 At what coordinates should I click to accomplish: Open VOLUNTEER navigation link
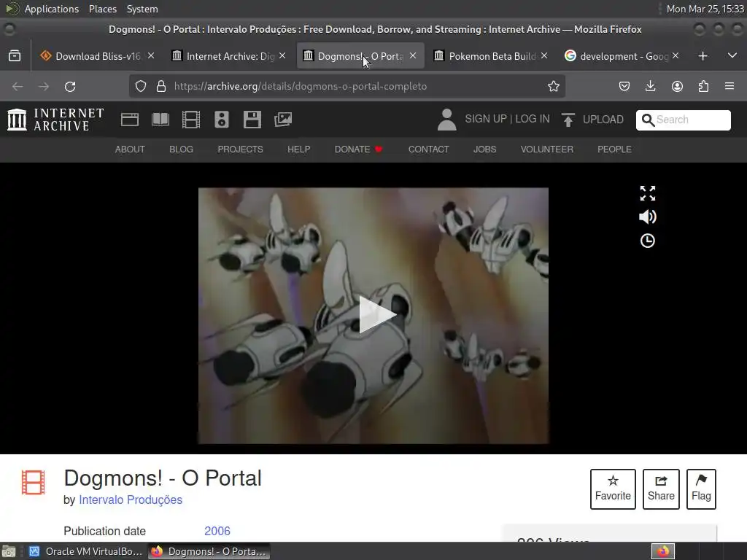(x=547, y=149)
